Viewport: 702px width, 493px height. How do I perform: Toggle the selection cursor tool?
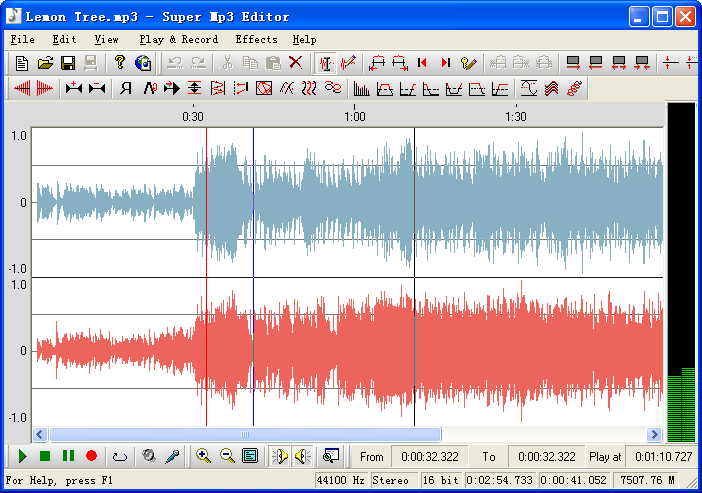coord(326,63)
